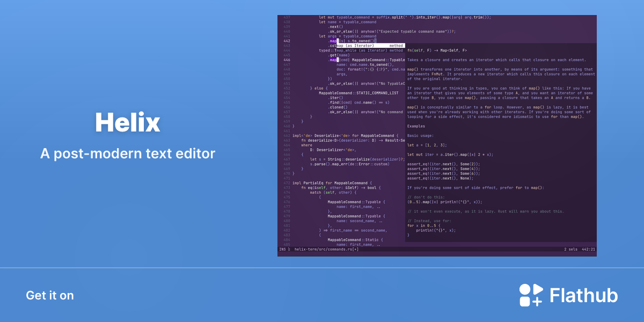644x322 pixels.
Task: Click 'let mut typable_command' code line
Action: click(405, 17)
